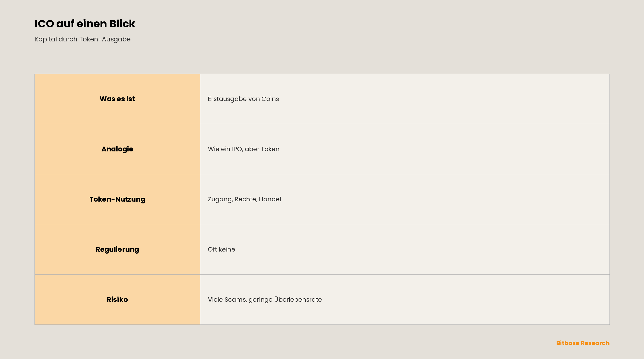Click the text 'Wie ein IPO, aber Token'
Viewport: 644px width, 359px height.
244,149
